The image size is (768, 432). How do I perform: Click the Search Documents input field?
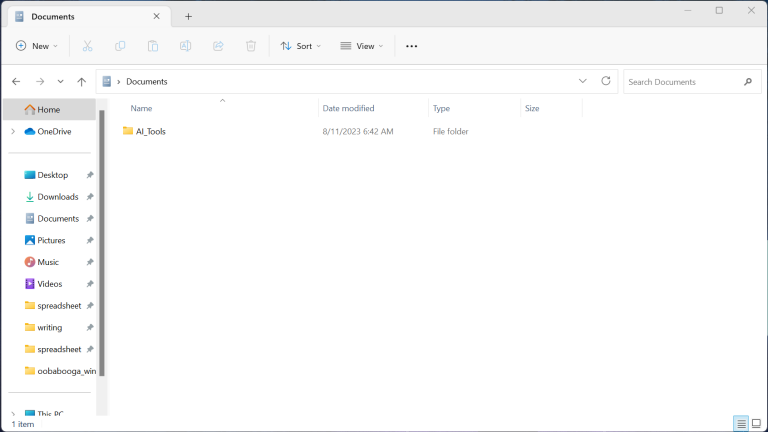tap(682, 82)
